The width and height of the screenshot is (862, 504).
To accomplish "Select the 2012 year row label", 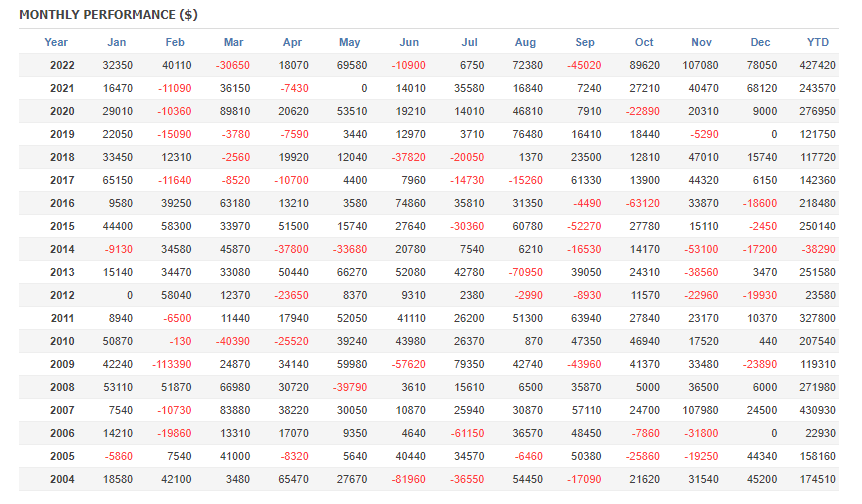I will point(62,296).
